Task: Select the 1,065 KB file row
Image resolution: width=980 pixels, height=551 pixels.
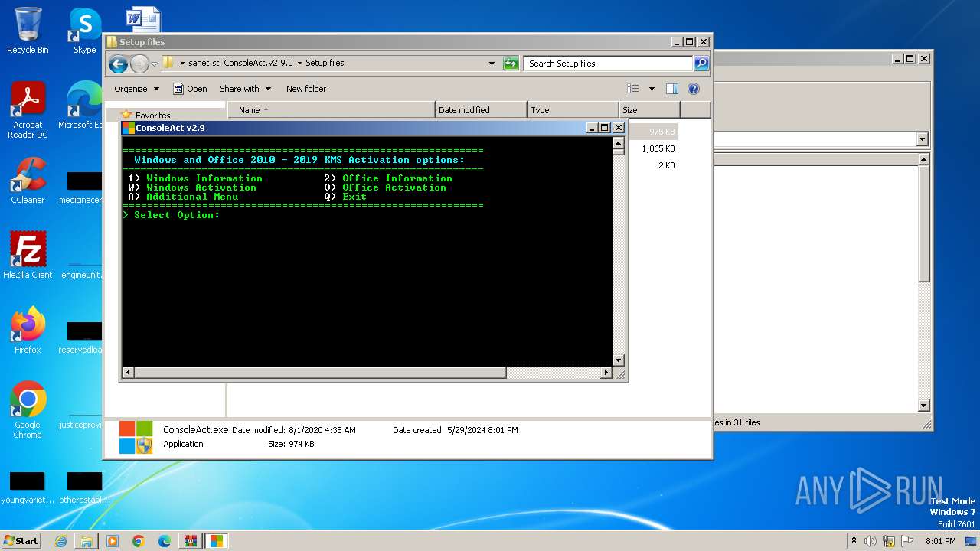Action: pos(655,148)
